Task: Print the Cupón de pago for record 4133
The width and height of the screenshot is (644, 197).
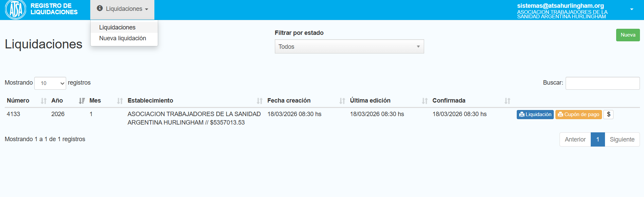Action: tap(579, 114)
